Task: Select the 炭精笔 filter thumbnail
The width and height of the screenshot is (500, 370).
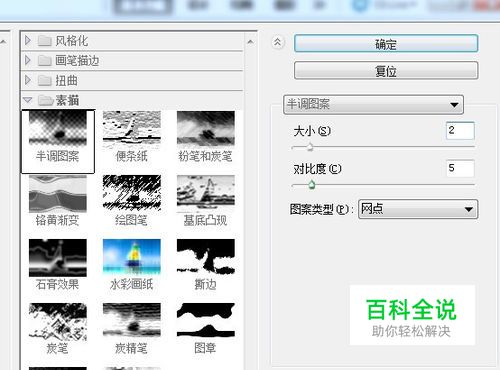Action: (x=132, y=321)
